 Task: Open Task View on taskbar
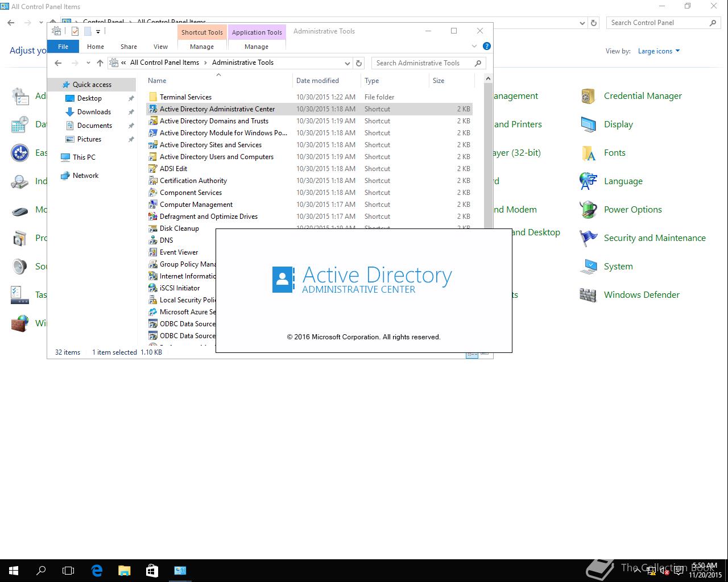68,570
